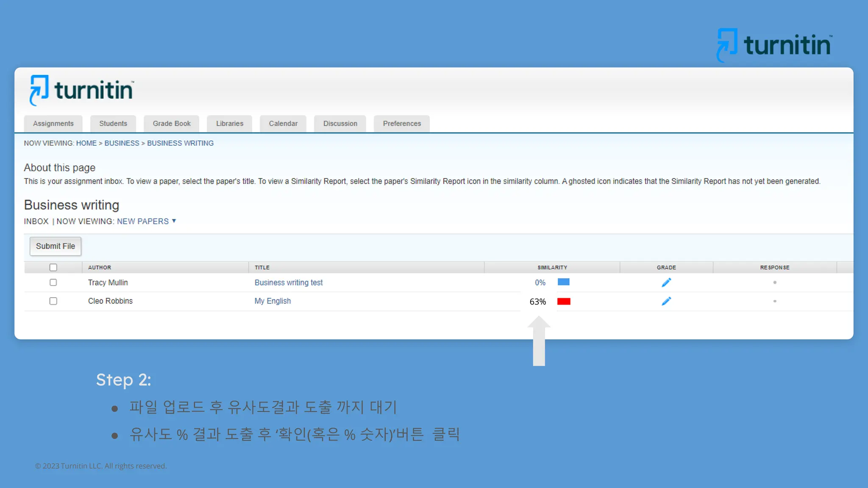This screenshot has width=868, height=488.
Task: Follow the BUSINESS WRITING breadcrumb link
Action: coord(180,143)
